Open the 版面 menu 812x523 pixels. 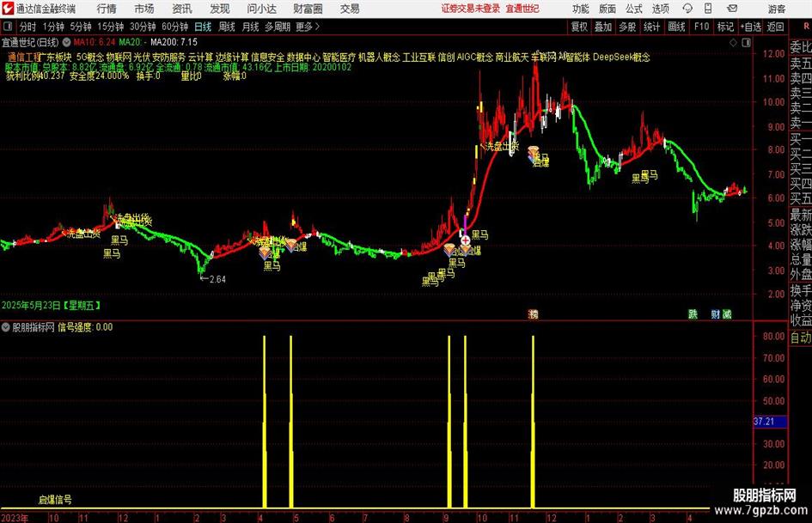(x=607, y=9)
